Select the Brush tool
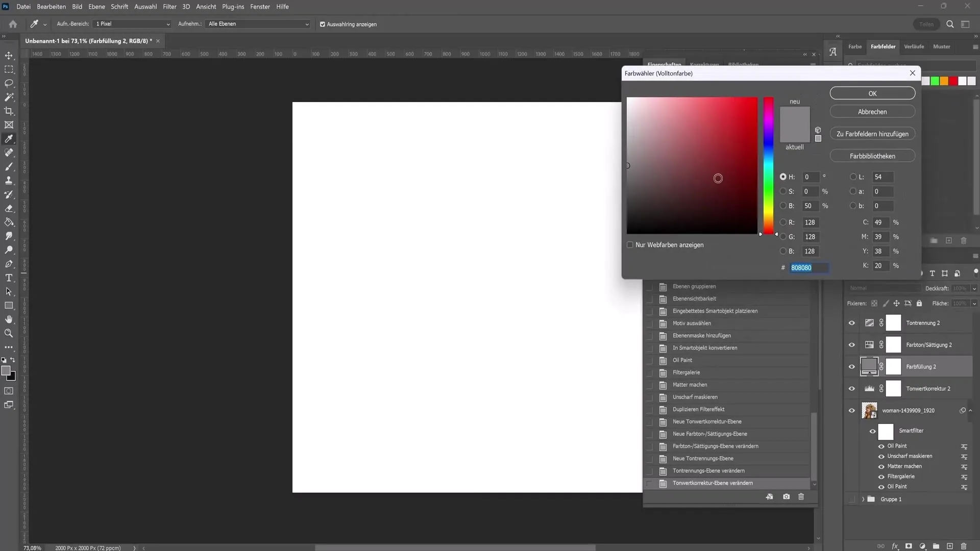This screenshot has height=551, width=980. click(x=9, y=166)
